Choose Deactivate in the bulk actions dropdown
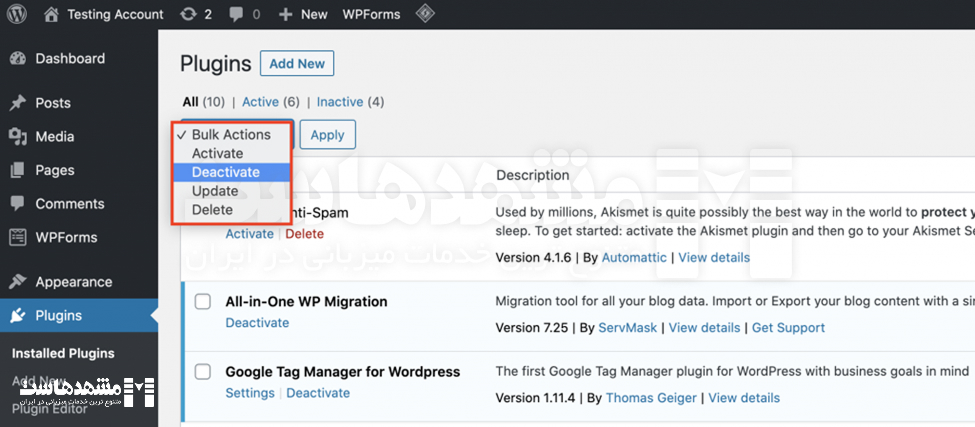 pos(226,172)
